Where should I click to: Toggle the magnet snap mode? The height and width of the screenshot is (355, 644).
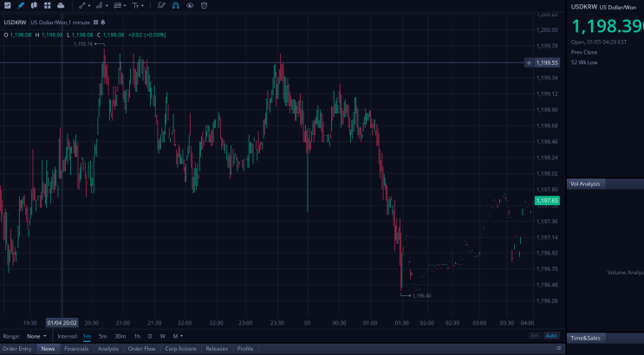(176, 5)
